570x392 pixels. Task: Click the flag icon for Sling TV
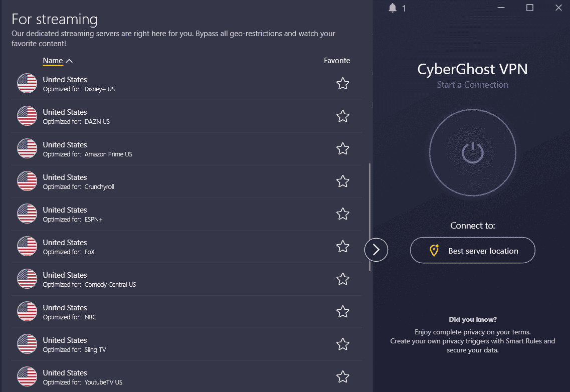point(27,344)
